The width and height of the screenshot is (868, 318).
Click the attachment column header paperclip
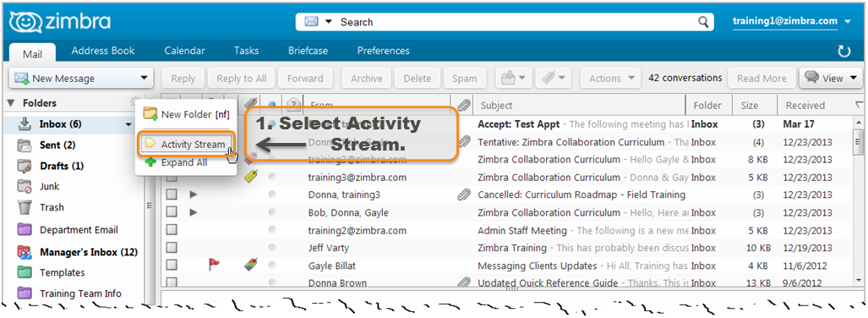pos(464,105)
